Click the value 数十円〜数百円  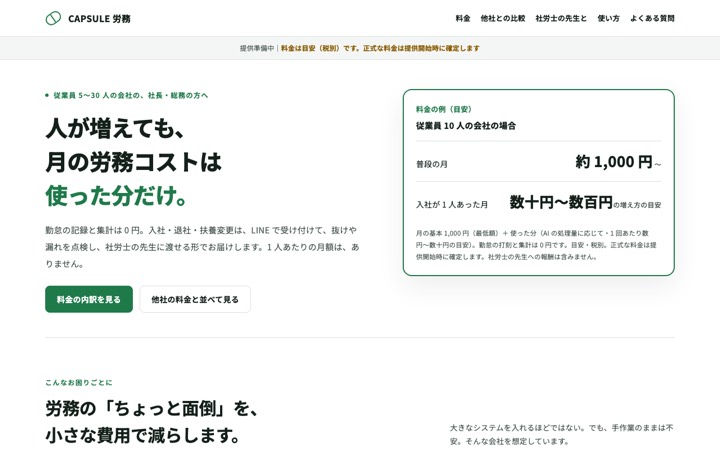561,202
